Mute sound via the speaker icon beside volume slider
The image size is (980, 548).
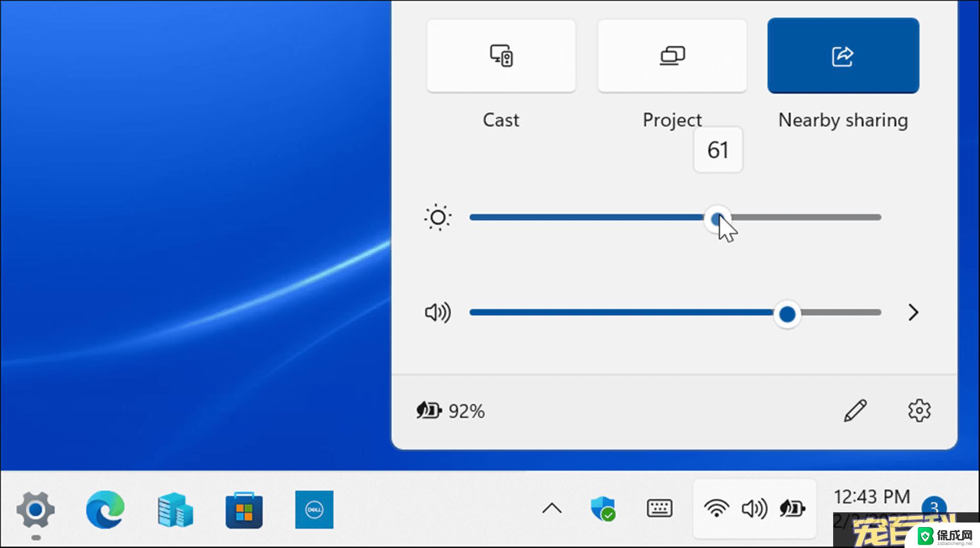pyautogui.click(x=438, y=312)
